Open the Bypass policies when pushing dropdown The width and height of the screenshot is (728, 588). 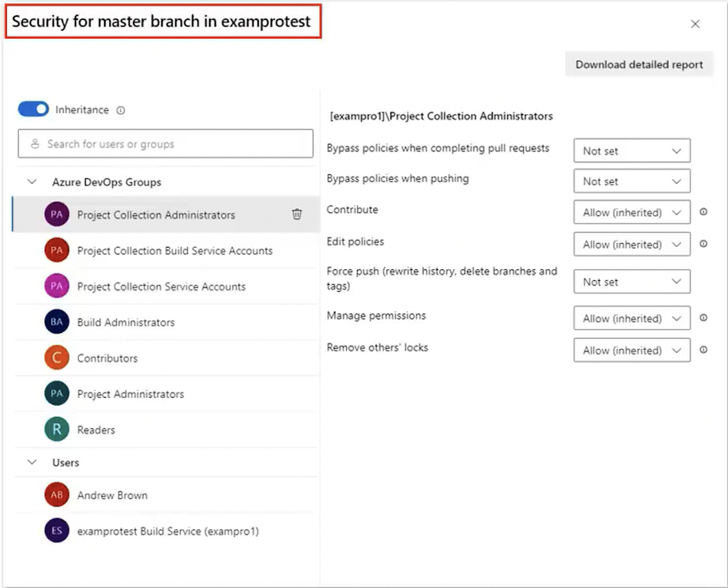[631, 181]
